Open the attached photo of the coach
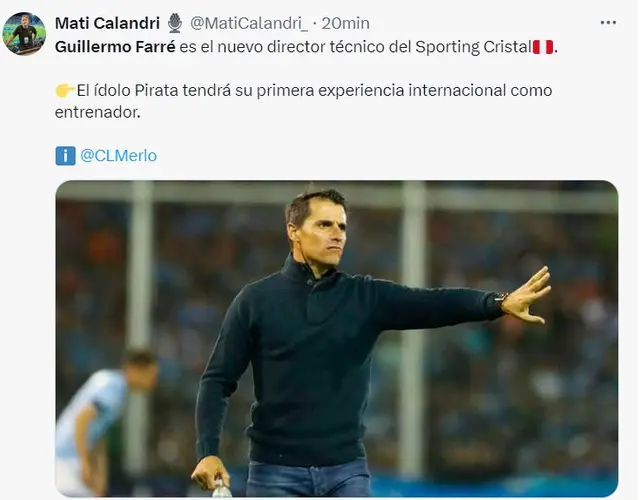The height and width of the screenshot is (500, 640). [336, 338]
